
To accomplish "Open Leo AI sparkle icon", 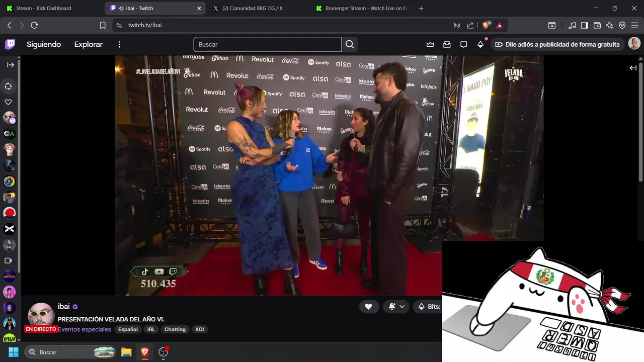I will coord(610,25).
